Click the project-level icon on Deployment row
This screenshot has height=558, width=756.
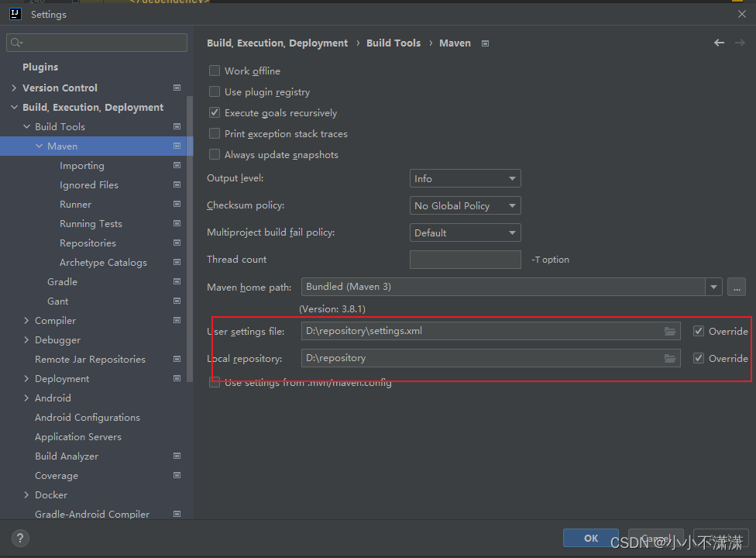click(177, 378)
